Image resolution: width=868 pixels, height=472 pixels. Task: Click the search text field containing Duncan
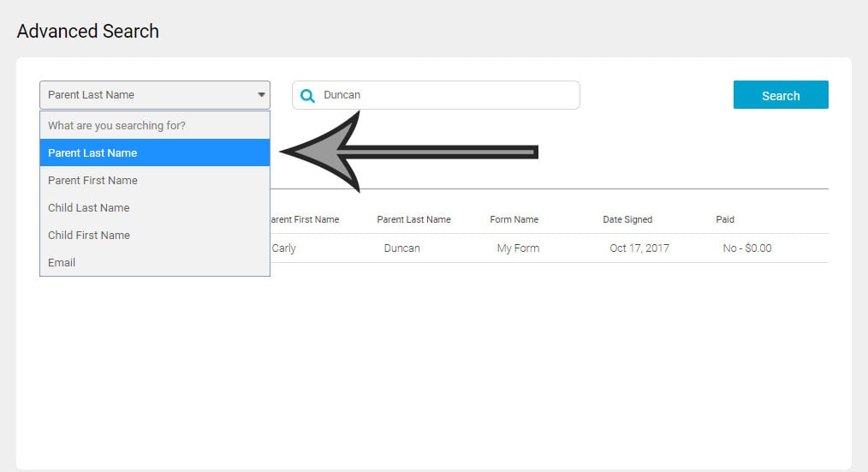pos(445,95)
